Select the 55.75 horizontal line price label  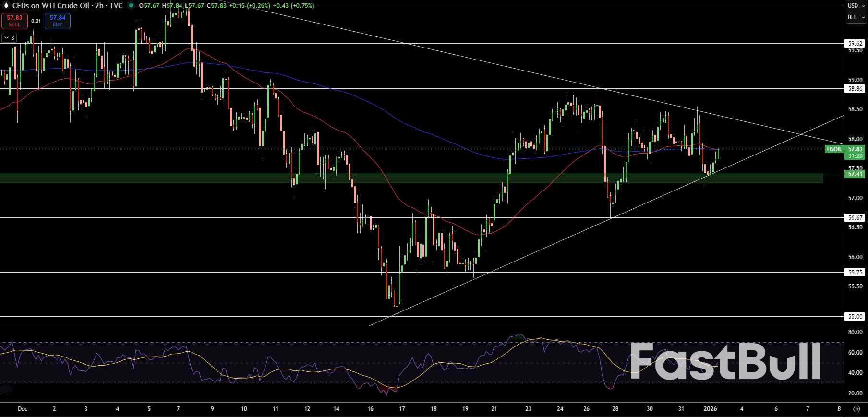[x=856, y=272]
